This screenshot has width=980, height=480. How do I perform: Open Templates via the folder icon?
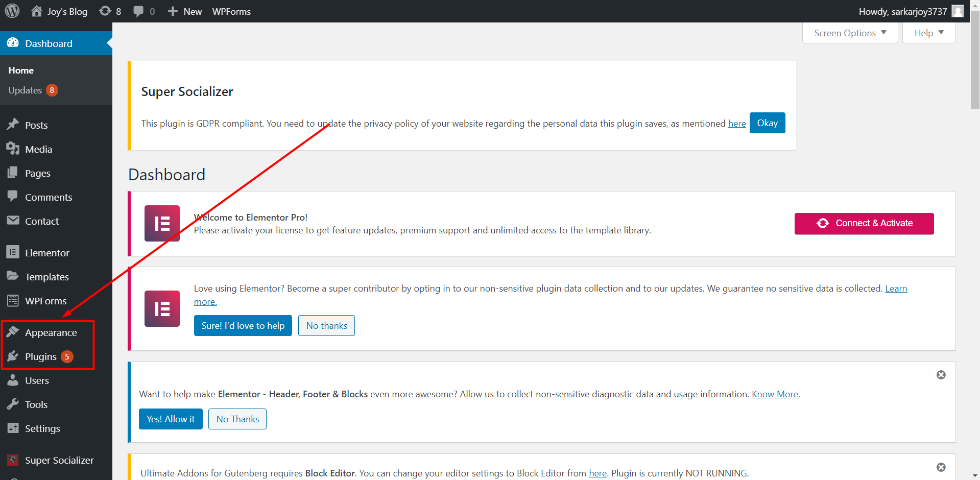click(13, 276)
